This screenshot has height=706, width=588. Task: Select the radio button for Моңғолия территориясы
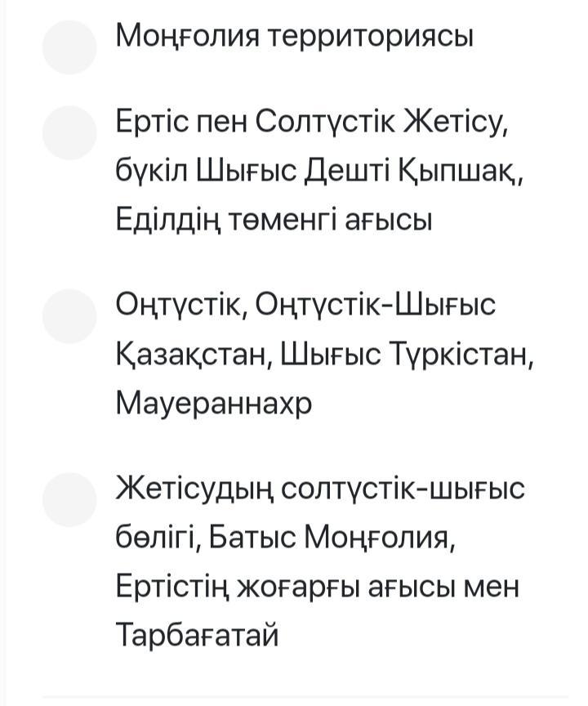(x=69, y=47)
